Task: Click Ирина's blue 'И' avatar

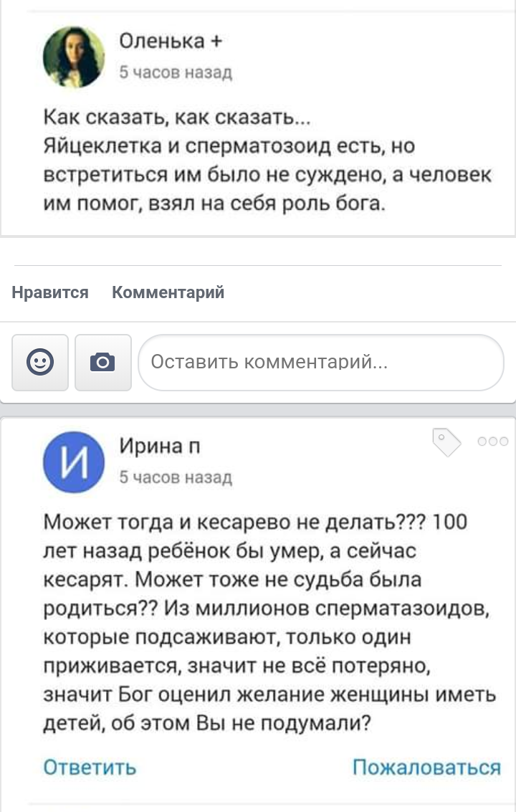Action: click(74, 462)
